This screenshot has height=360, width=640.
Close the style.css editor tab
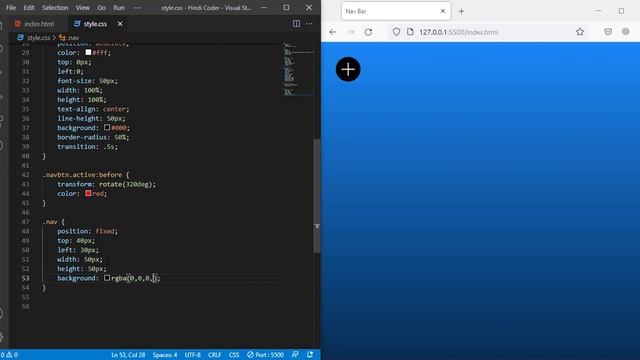pyautogui.click(x=120, y=24)
